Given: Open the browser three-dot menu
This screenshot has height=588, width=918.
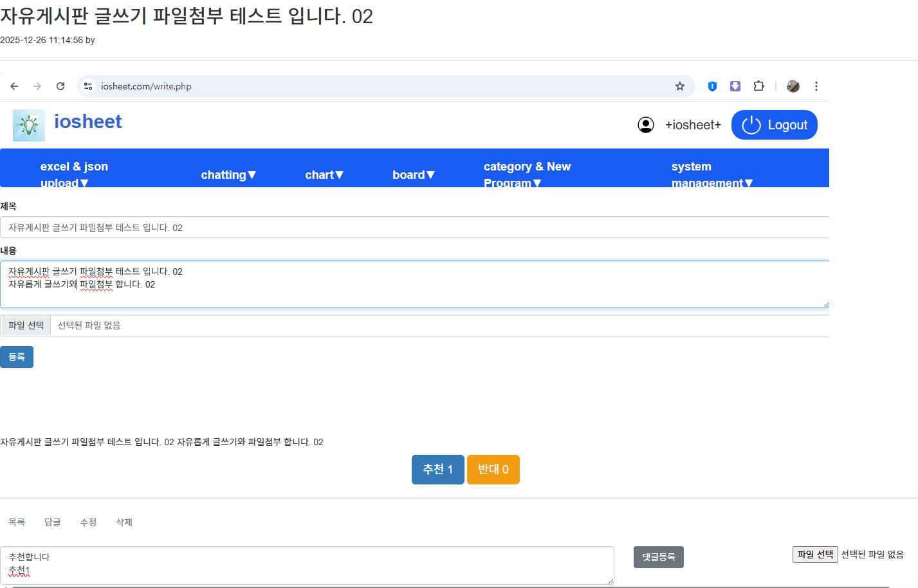Looking at the screenshot, I should [816, 86].
